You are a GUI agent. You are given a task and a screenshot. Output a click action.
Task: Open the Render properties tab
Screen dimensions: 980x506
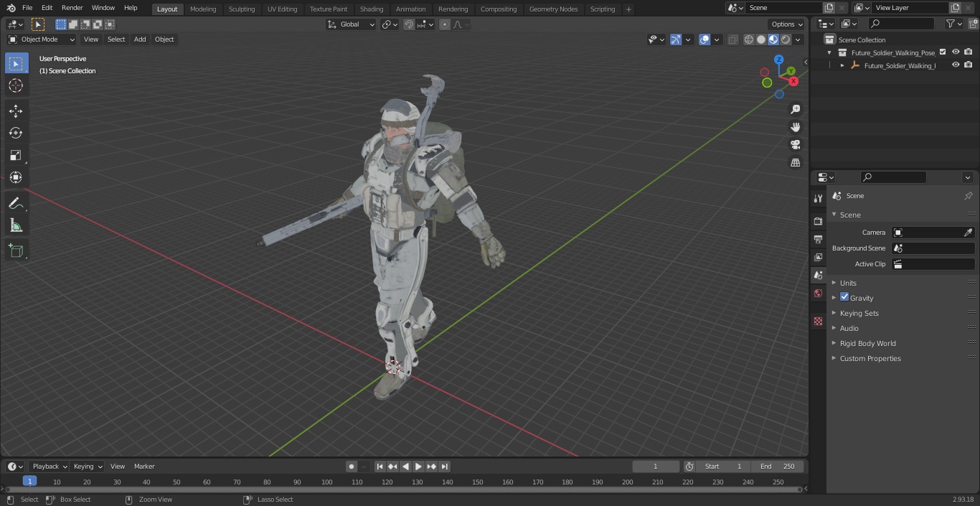coord(818,221)
